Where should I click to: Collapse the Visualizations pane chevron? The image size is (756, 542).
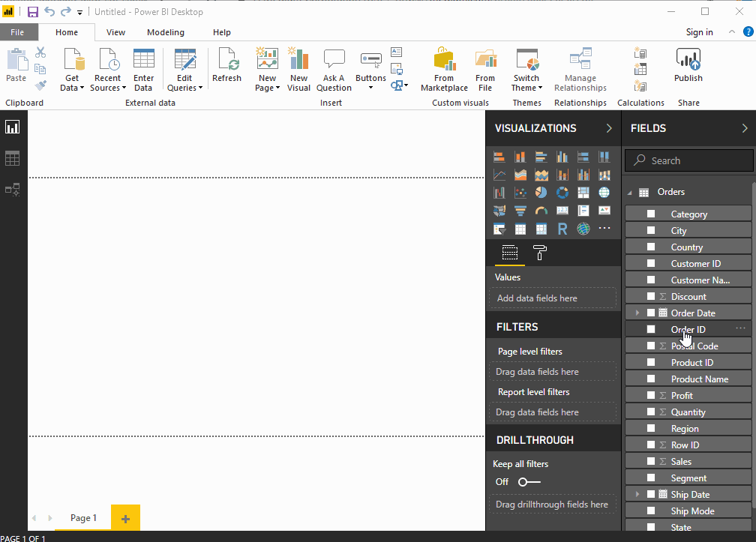(x=609, y=128)
